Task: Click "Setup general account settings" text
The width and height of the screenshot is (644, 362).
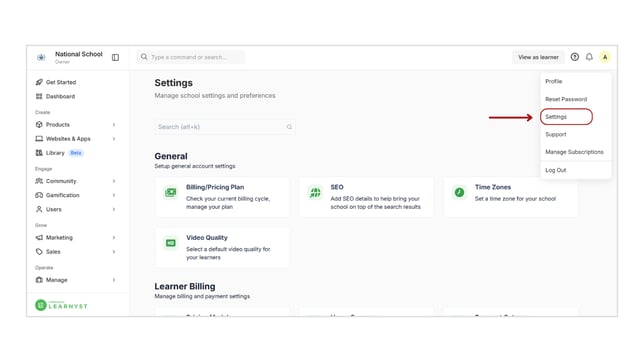Action: (x=195, y=166)
